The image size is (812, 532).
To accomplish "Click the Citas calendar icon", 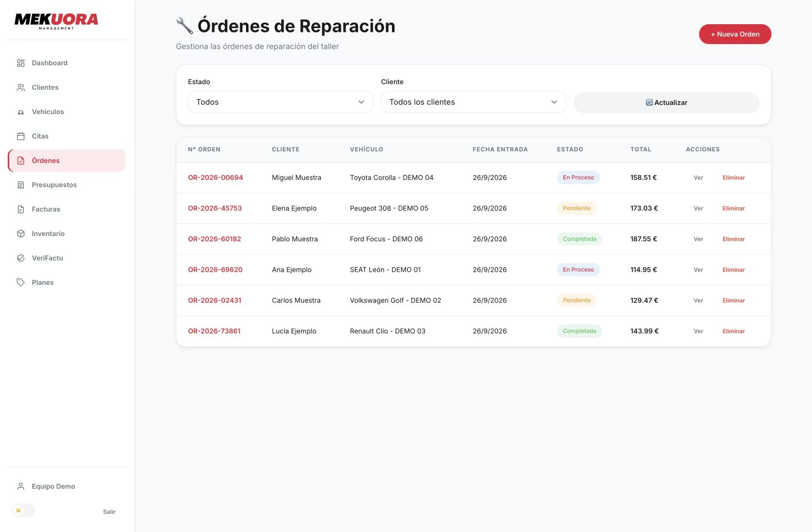I will (x=21, y=136).
